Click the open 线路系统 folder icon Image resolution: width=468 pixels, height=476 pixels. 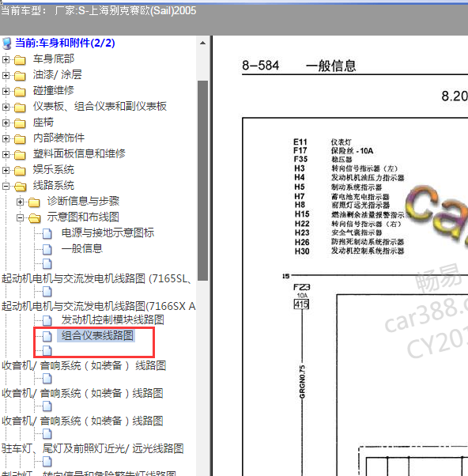click(20, 187)
